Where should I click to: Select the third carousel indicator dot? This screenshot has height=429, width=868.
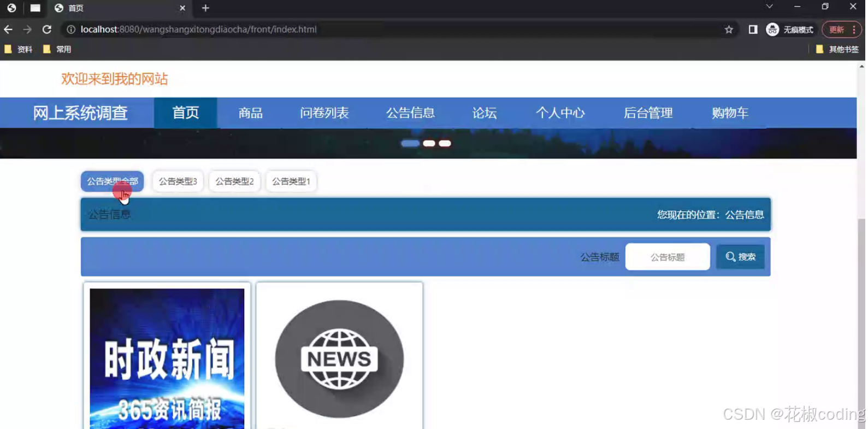pyautogui.click(x=445, y=144)
